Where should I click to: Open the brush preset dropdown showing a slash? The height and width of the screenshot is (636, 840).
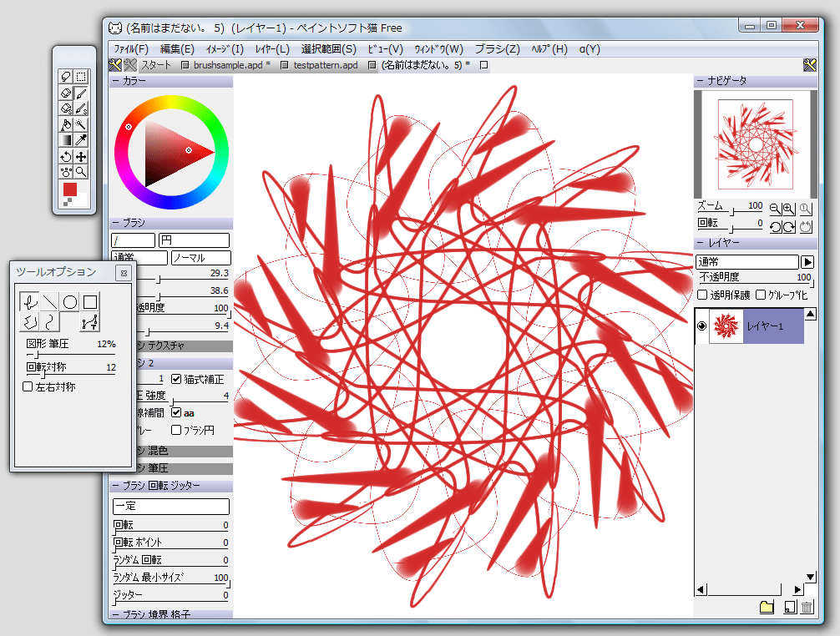click(x=133, y=240)
